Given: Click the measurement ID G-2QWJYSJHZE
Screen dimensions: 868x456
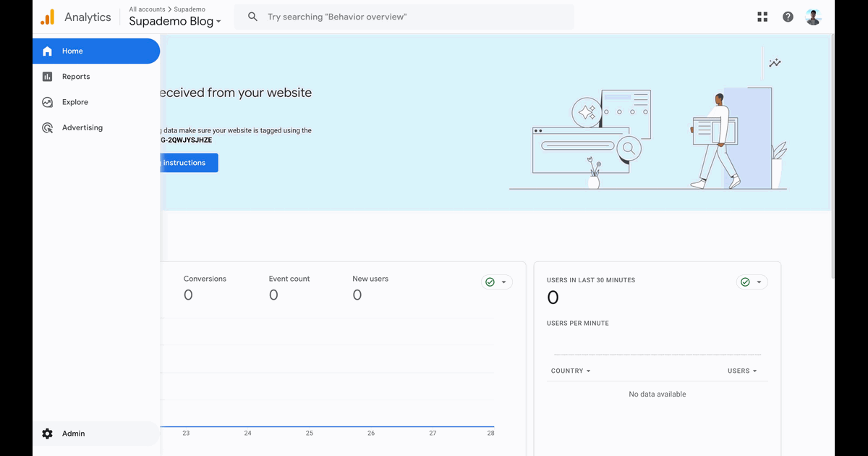Looking at the screenshot, I should click(186, 140).
